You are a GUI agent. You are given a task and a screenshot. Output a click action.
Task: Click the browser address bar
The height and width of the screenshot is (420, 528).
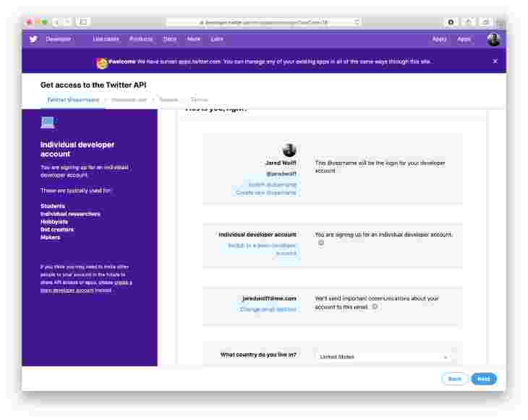coord(263,22)
